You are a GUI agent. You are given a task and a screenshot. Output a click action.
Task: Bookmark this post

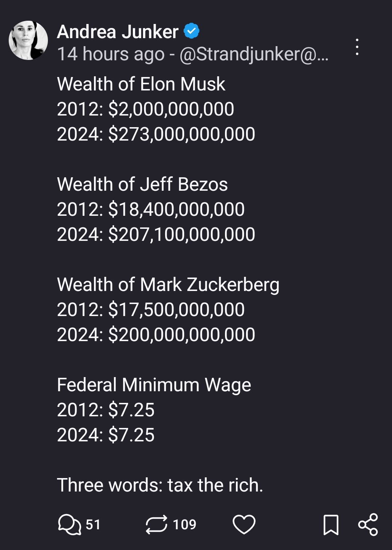pyautogui.click(x=331, y=525)
